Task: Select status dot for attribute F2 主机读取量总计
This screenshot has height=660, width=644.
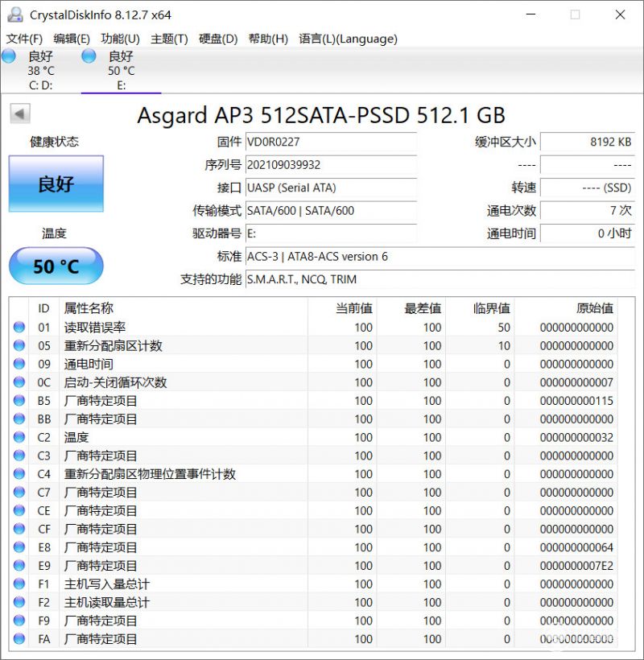Action: click(x=19, y=602)
